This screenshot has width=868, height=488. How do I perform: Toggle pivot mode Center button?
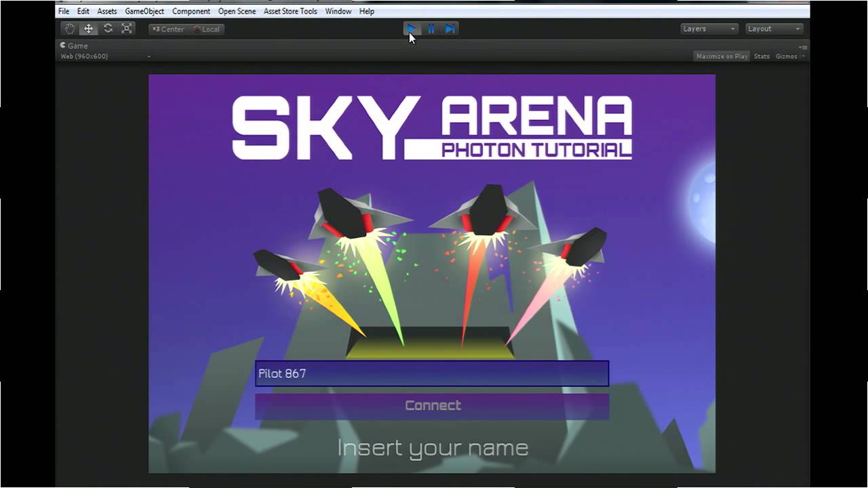pos(168,29)
